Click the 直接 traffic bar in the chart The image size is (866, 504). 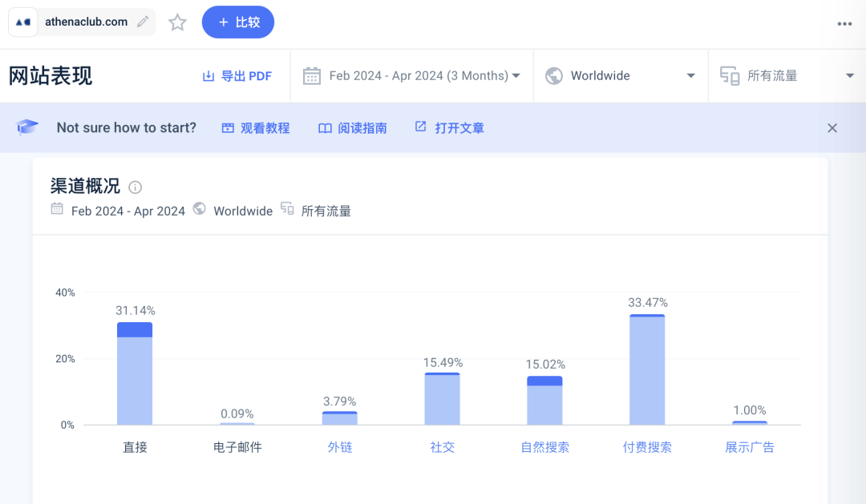click(x=134, y=371)
